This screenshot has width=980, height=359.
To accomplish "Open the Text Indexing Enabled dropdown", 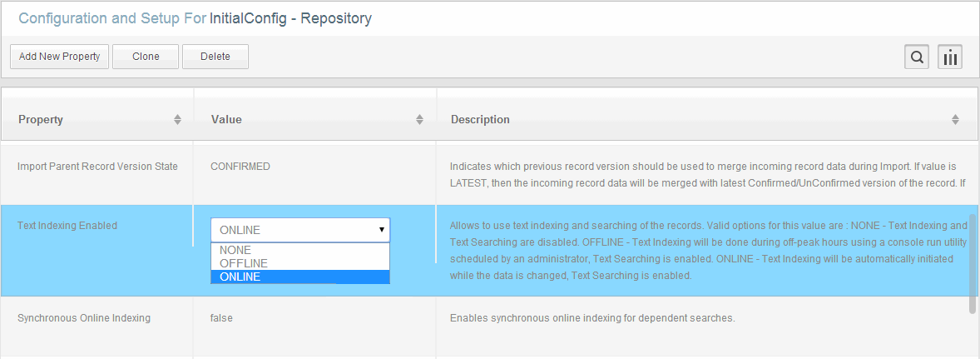I will (x=300, y=230).
